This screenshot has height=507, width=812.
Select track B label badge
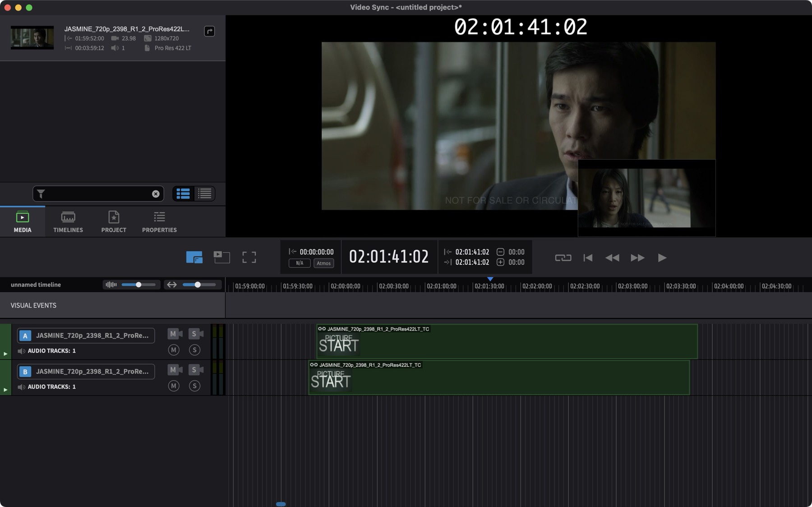(25, 372)
